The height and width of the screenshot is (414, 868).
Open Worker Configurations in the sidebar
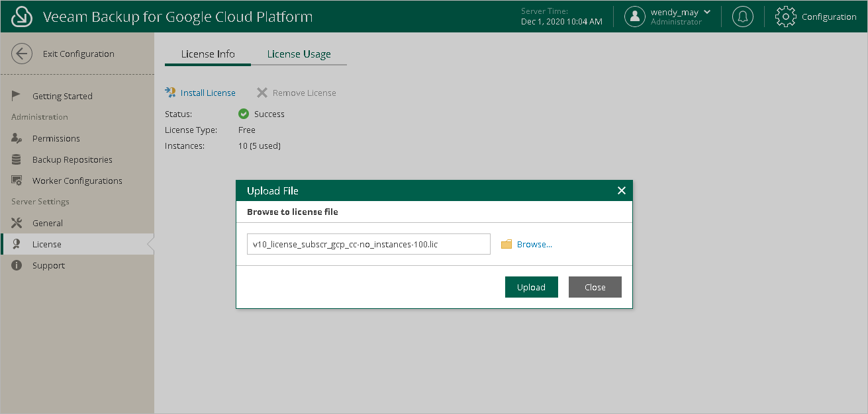pyautogui.click(x=77, y=181)
